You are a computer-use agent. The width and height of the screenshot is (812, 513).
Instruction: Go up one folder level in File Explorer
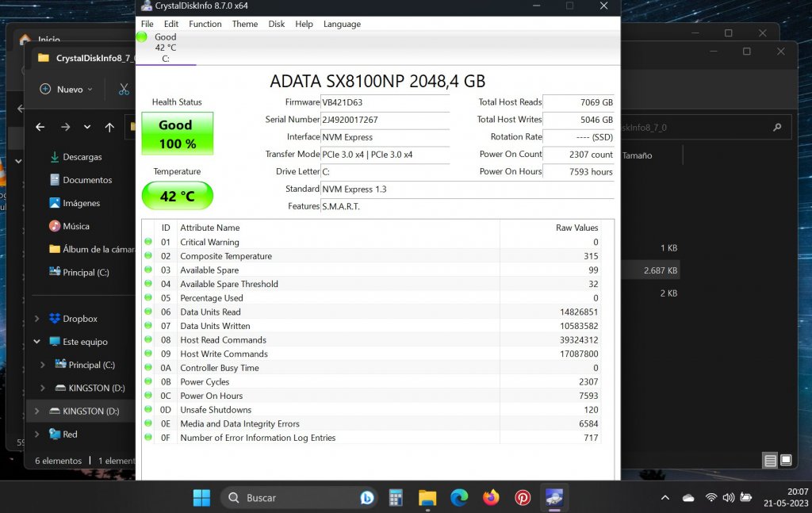tap(109, 127)
